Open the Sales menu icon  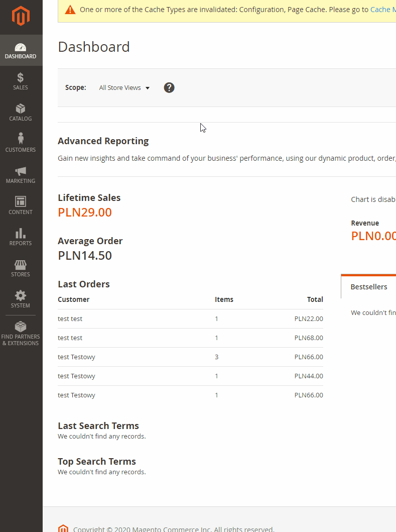(x=21, y=78)
